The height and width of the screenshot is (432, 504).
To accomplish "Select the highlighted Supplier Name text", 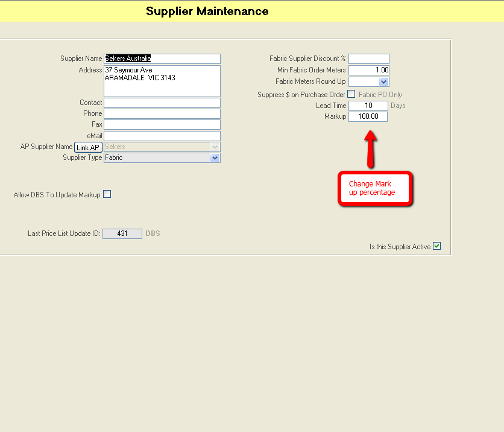I will click(x=127, y=59).
